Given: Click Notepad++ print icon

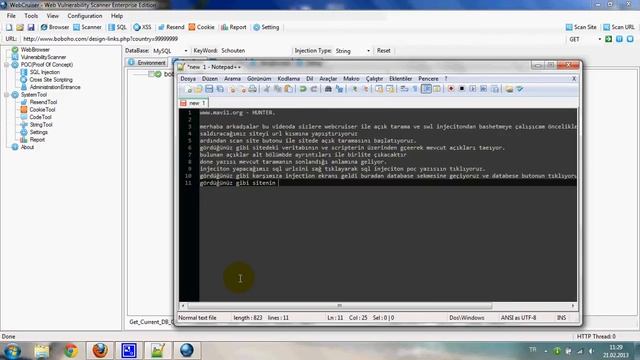Looking at the screenshot, I should [253, 89].
